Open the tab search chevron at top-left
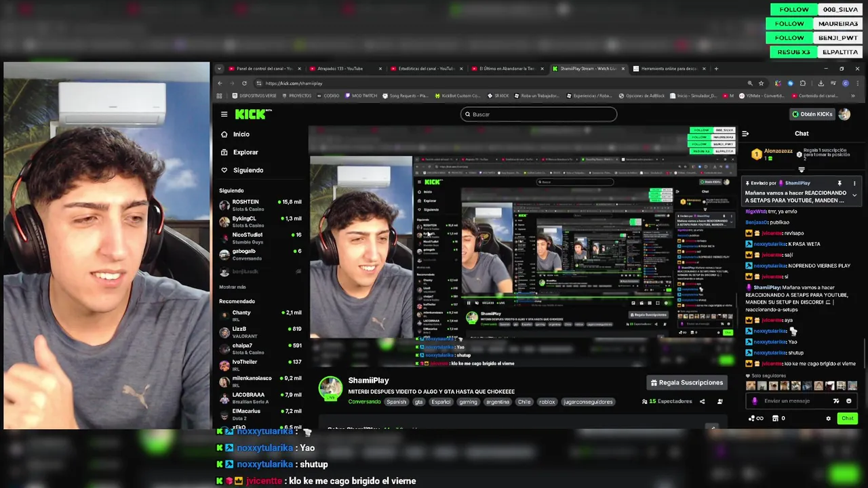This screenshot has width=868, height=488. 219,68
